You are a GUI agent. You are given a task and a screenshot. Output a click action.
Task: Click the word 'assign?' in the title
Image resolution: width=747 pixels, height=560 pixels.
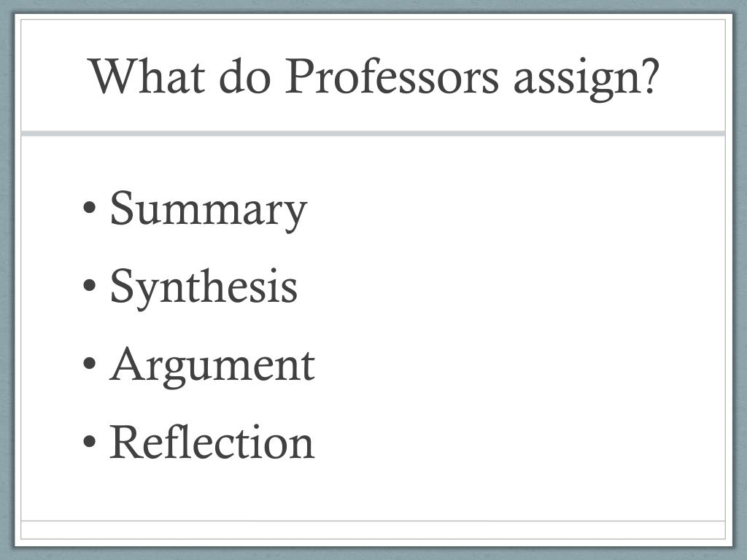[x=587, y=79]
